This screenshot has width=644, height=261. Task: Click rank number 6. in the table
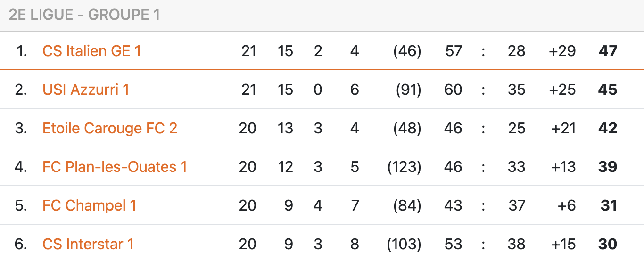[x=21, y=244]
